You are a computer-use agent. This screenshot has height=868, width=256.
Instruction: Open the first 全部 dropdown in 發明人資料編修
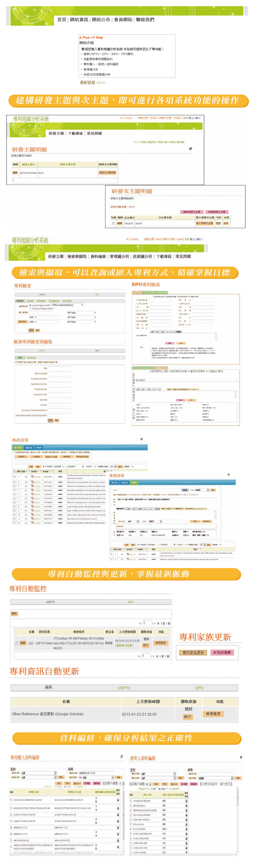159,774
